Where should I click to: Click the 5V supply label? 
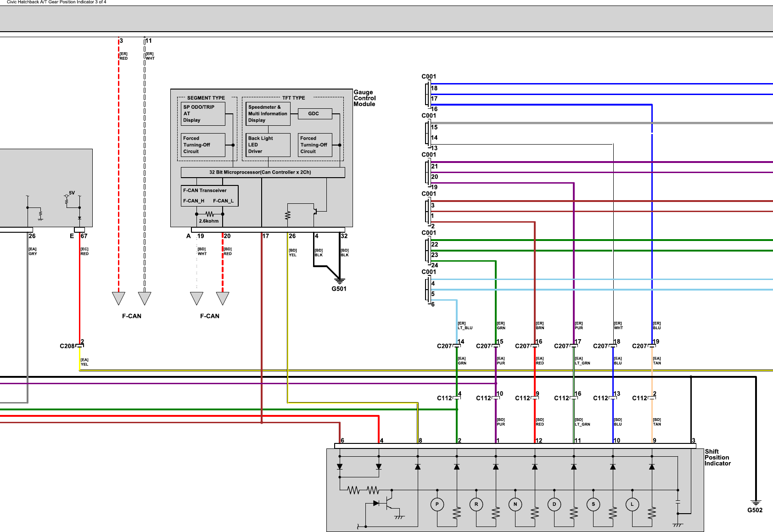(72, 193)
